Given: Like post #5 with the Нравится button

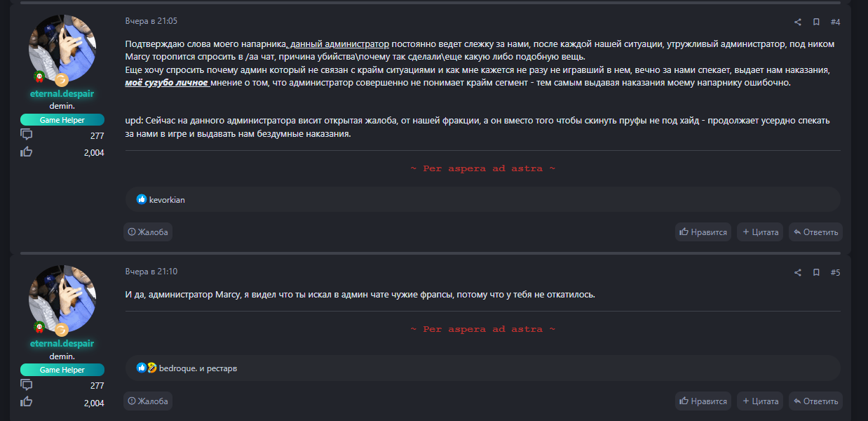Looking at the screenshot, I should (703, 401).
